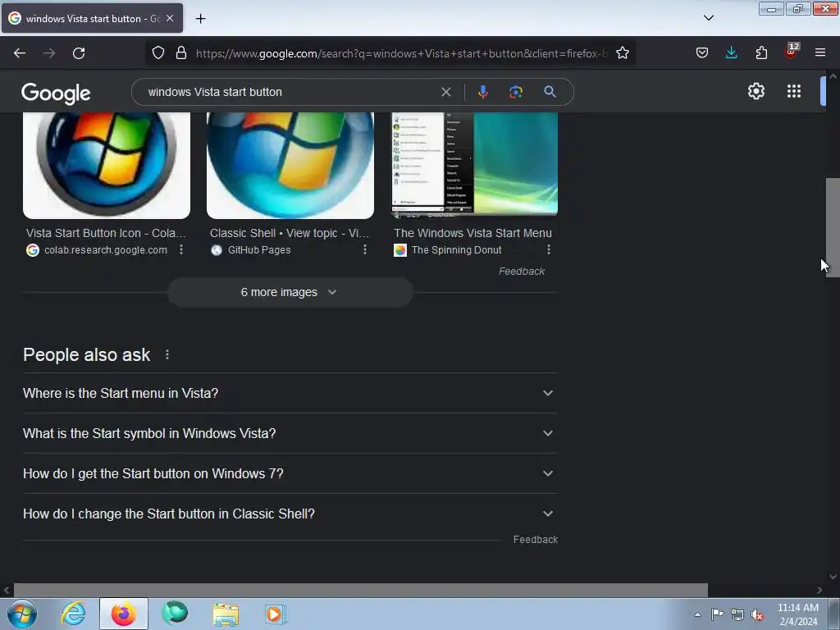
Task: Open The Windows Vista Start Menu link
Action: [x=472, y=233]
